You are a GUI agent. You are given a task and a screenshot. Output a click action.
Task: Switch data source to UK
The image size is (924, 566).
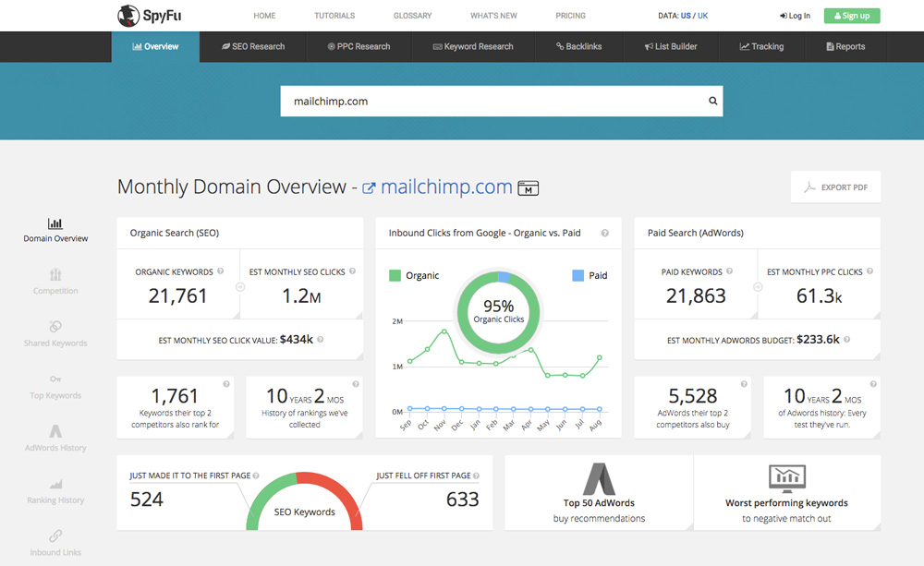point(702,16)
